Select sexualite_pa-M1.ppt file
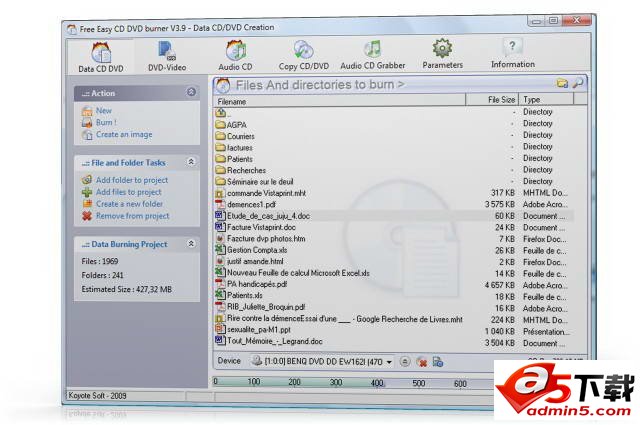This screenshot has height=425, width=640. coord(394,330)
